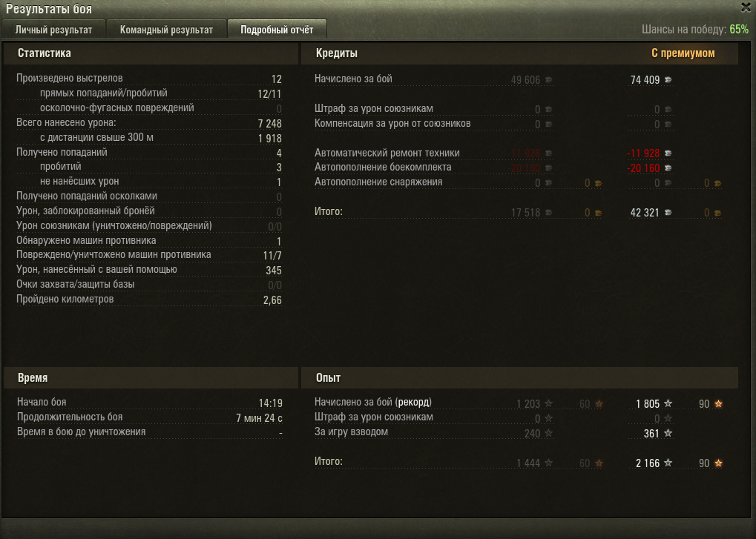Open the Личный результат tab

pos(53,30)
